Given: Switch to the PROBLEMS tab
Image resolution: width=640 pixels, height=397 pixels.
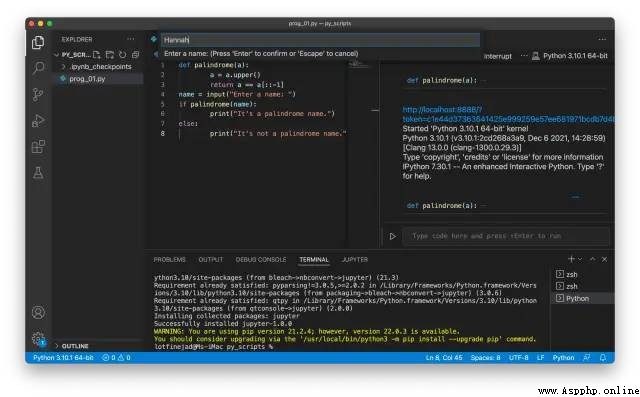Looking at the screenshot, I should [169, 259].
